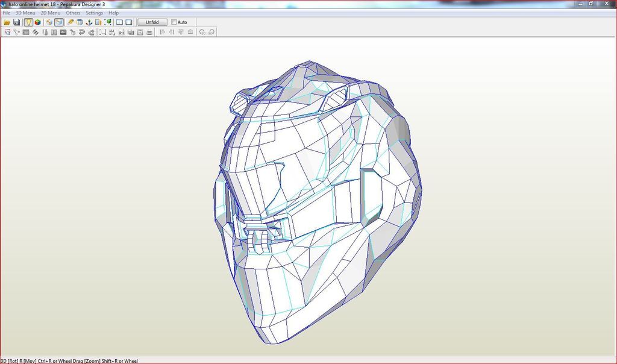Click the Save floppy disk icon
This screenshot has height=364, width=617.
[x=17, y=22]
